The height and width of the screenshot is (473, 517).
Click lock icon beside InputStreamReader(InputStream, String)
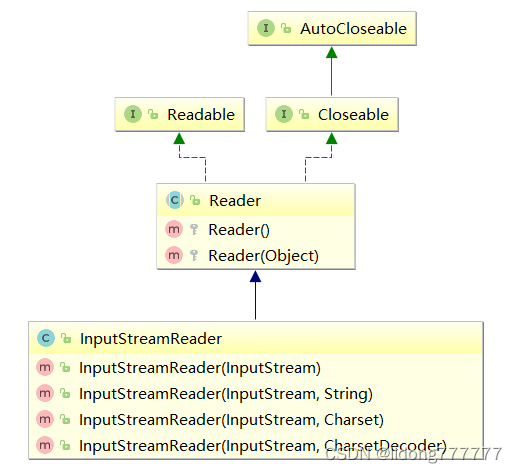(x=65, y=393)
